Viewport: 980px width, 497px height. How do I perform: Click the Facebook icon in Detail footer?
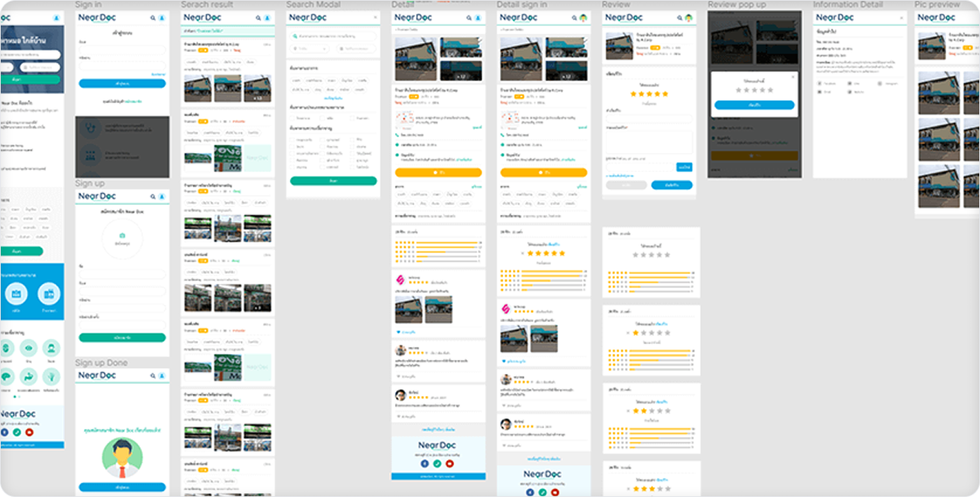(424, 463)
